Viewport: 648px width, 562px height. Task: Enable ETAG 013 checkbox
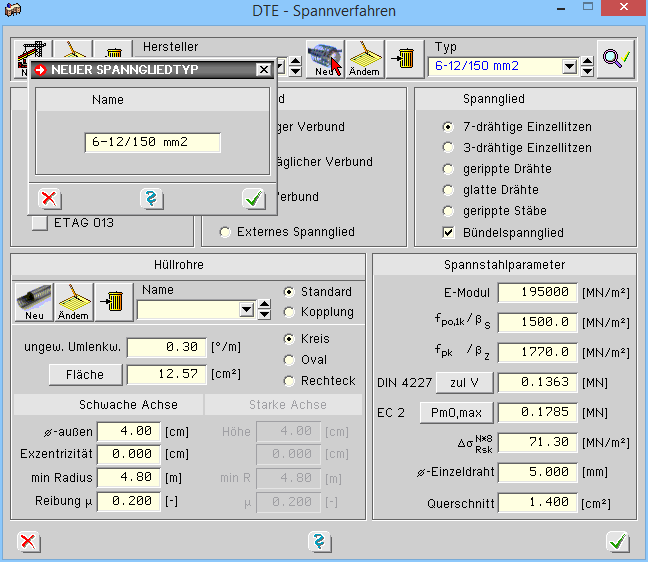coord(40,224)
